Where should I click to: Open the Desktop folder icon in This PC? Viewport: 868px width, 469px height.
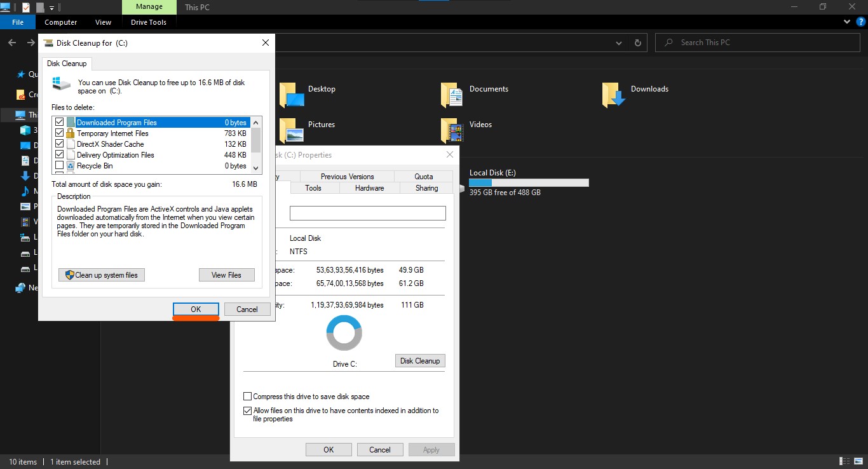(292, 95)
